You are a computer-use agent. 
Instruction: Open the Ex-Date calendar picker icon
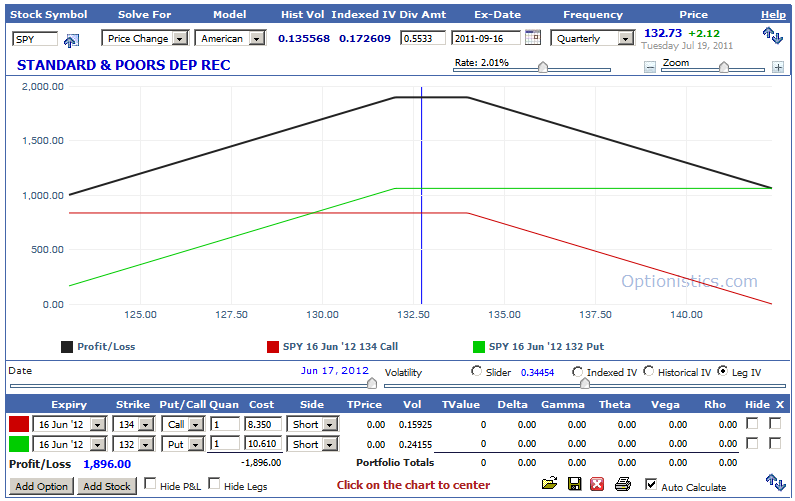click(532, 37)
